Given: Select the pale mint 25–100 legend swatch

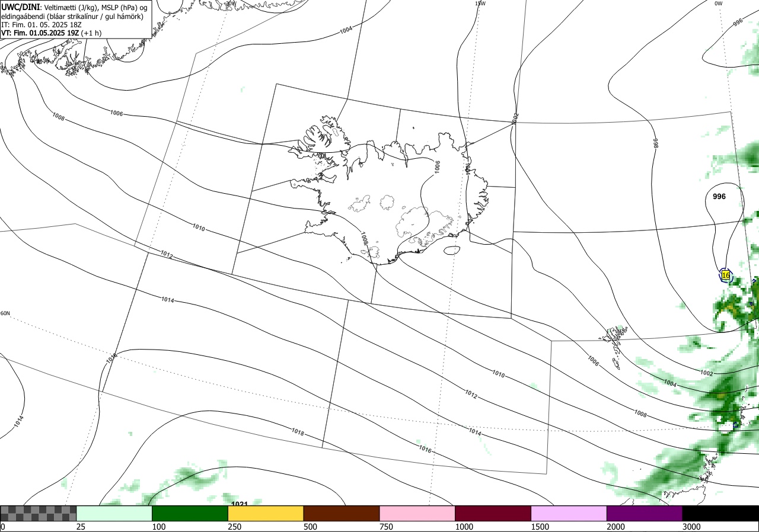Looking at the screenshot, I should [x=114, y=513].
